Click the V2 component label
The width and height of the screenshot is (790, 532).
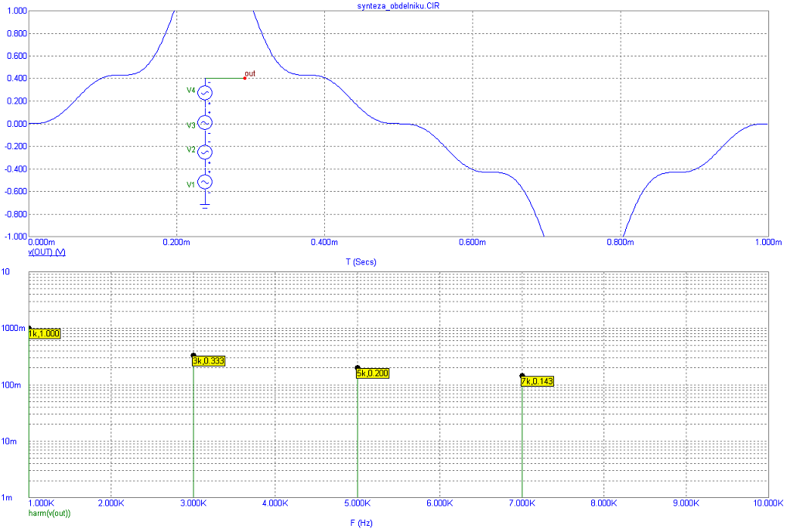pos(191,149)
